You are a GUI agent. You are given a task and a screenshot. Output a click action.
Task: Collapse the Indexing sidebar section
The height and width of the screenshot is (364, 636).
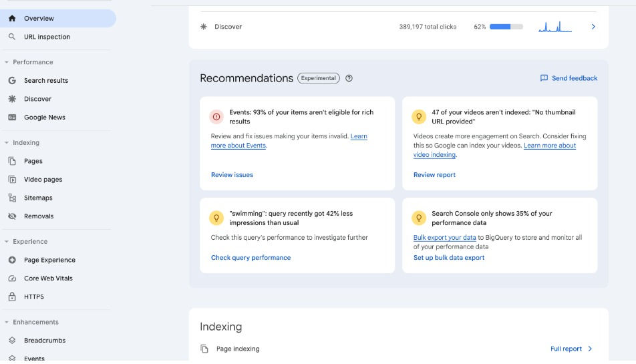click(x=7, y=143)
